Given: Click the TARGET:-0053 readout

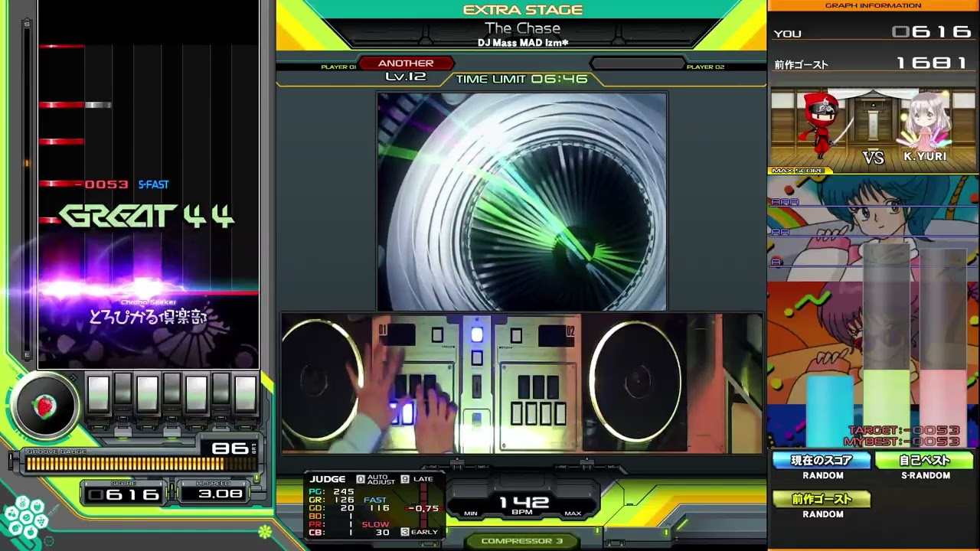Looking at the screenshot, I should pyautogui.click(x=904, y=431).
